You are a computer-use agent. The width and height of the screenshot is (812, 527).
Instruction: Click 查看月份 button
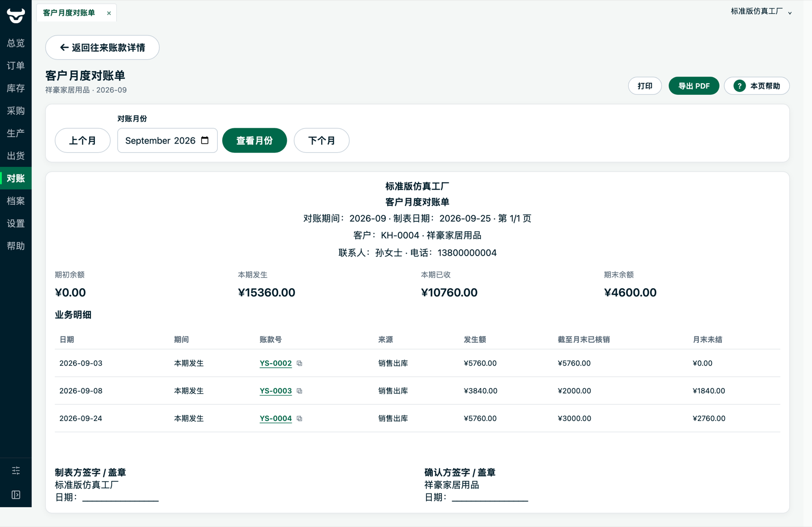(255, 140)
